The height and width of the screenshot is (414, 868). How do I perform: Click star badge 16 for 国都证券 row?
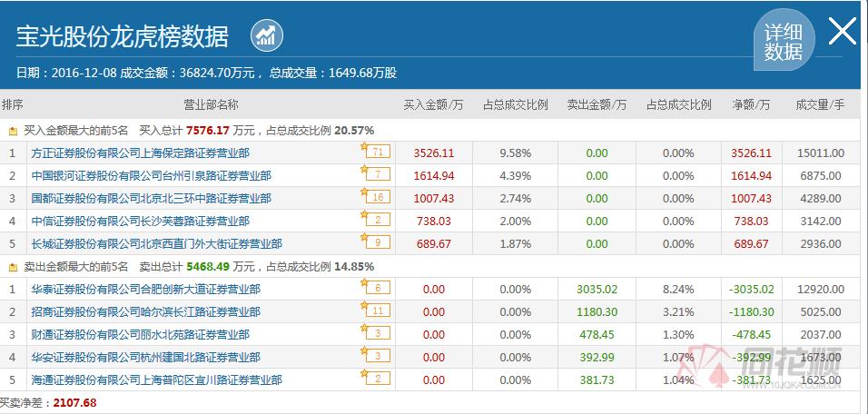coord(375,196)
